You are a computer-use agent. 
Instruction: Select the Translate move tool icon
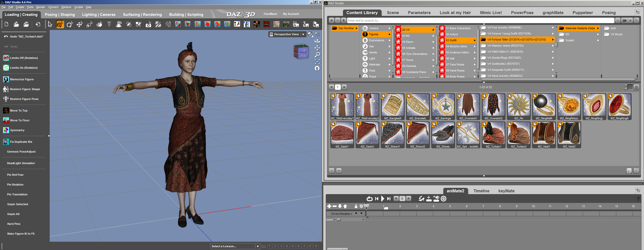(x=80, y=24)
